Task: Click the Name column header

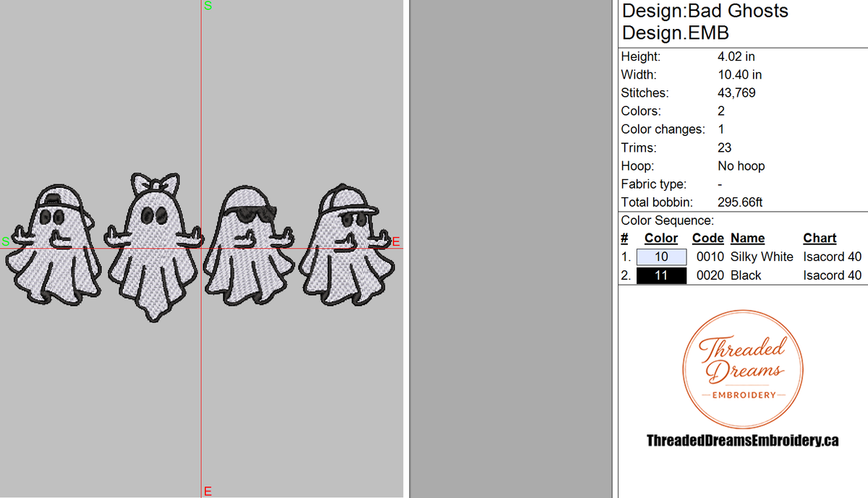Action: [x=747, y=239]
